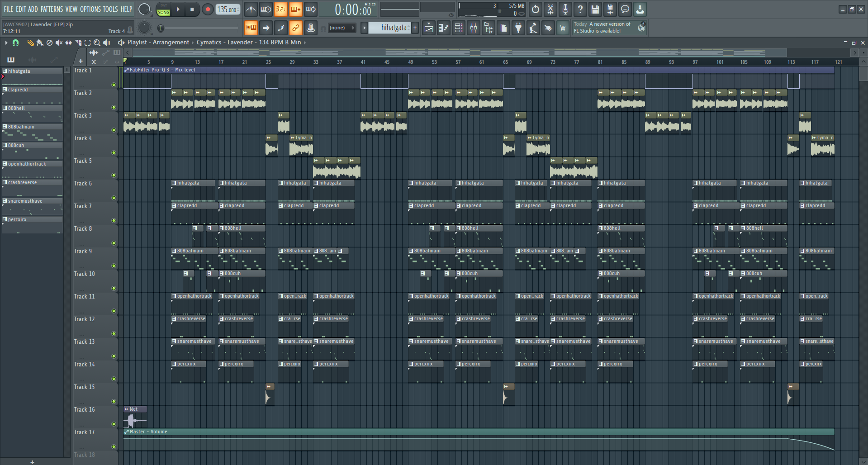Mute Track 13 using its green light

point(114,356)
